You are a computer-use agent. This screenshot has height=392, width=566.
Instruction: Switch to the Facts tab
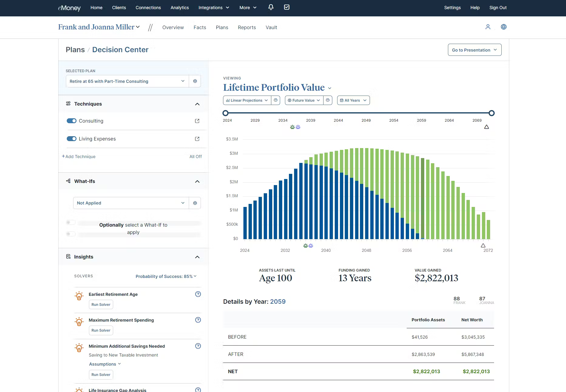point(200,27)
